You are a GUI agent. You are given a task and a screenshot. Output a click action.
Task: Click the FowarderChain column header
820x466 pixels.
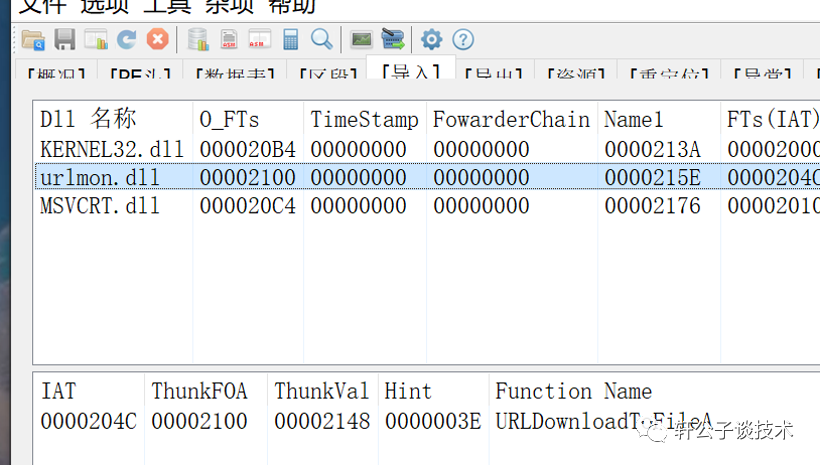pos(511,119)
